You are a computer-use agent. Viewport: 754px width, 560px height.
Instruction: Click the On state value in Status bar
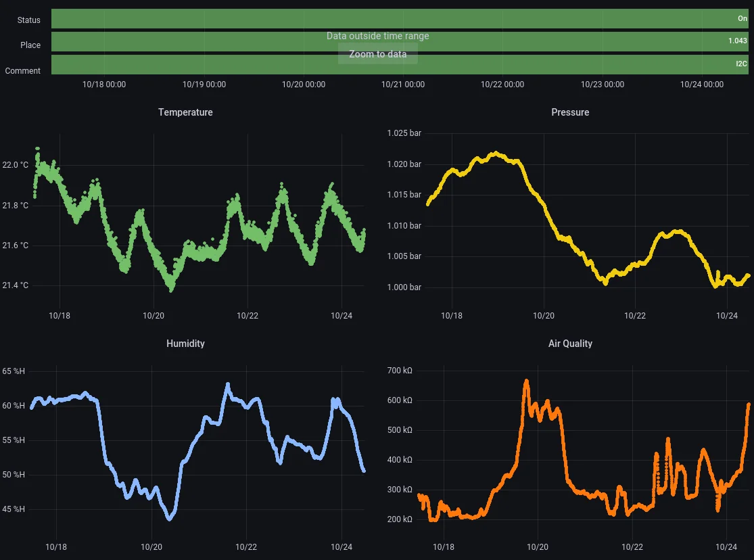click(x=741, y=18)
